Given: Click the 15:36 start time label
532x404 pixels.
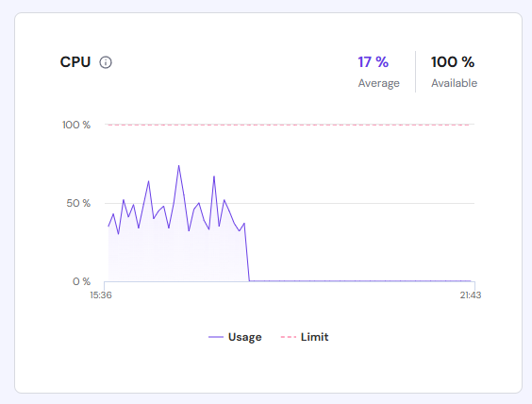Looking at the screenshot, I should (x=101, y=295).
